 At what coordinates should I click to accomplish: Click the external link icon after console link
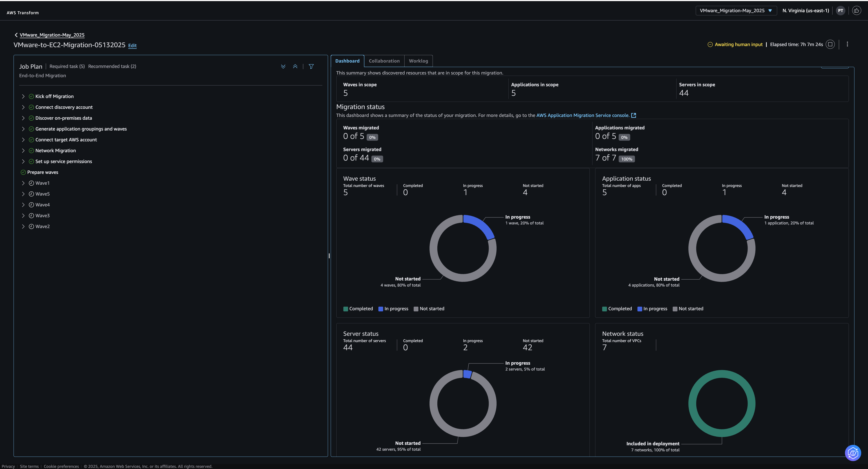click(x=633, y=115)
